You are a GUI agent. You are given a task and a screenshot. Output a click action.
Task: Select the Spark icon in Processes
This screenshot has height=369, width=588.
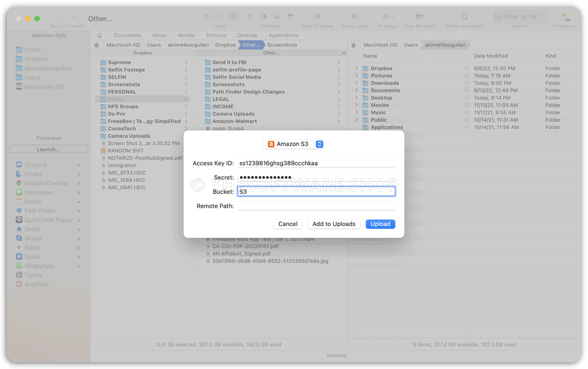point(19,257)
